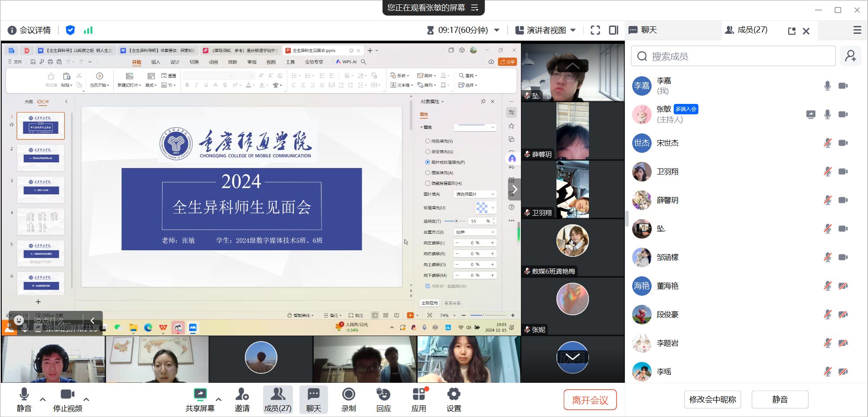This screenshot has height=417, width=868.
Task: Click the blue security shield icon
Action: [x=70, y=30]
